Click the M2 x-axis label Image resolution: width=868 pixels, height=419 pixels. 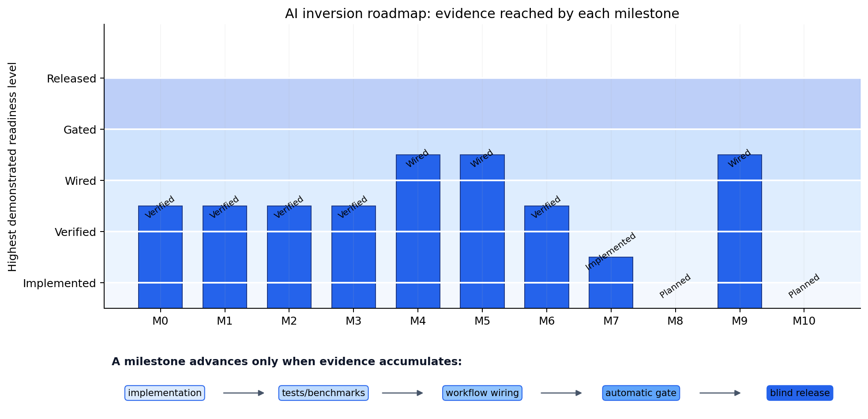(289, 321)
